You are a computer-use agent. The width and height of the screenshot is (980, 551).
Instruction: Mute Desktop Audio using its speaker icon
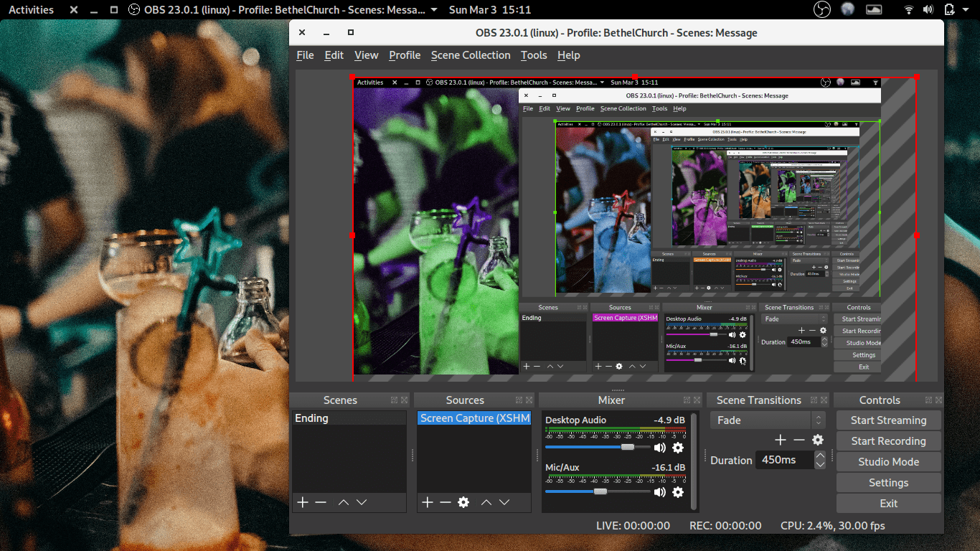pos(659,448)
